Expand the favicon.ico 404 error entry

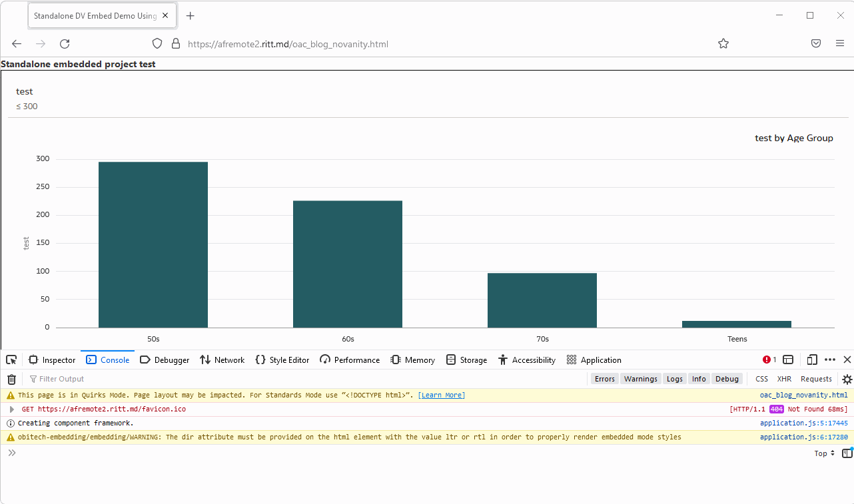coord(12,409)
